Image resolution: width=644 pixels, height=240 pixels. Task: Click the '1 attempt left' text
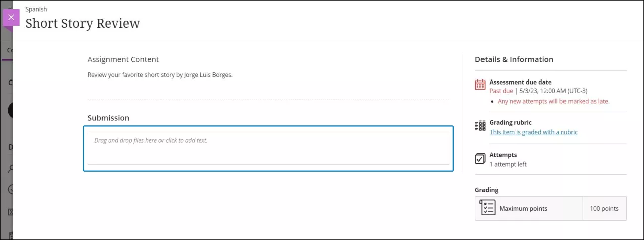pos(508,164)
